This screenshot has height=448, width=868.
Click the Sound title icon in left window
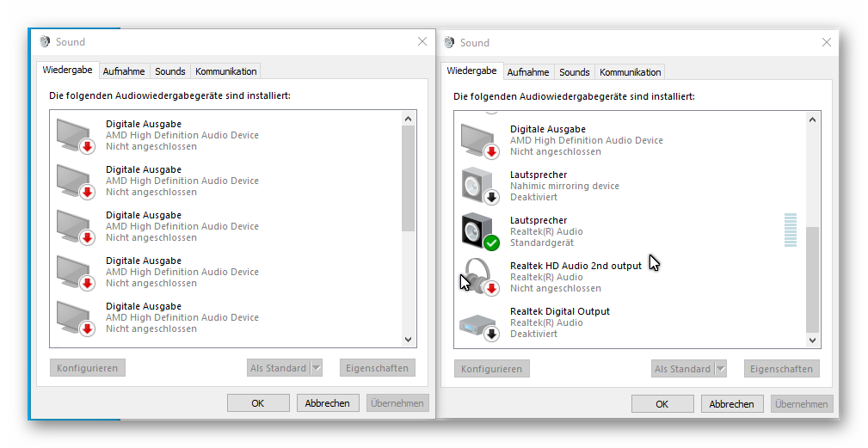tap(45, 41)
